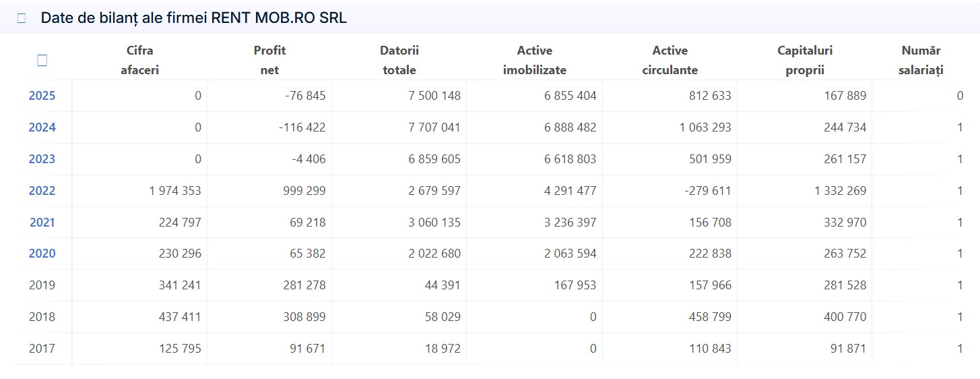Open the 2022 balance sheet year link
Image resolution: width=980 pixels, height=379 pixels.
click(x=42, y=191)
